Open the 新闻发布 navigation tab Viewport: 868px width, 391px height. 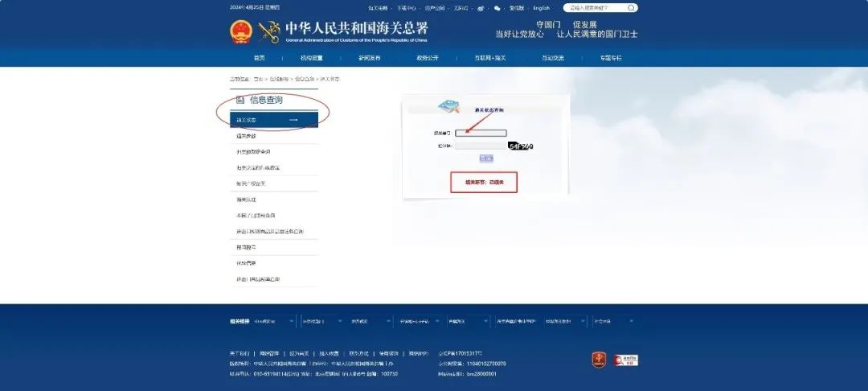pyautogui.click(x=369, y=58)
